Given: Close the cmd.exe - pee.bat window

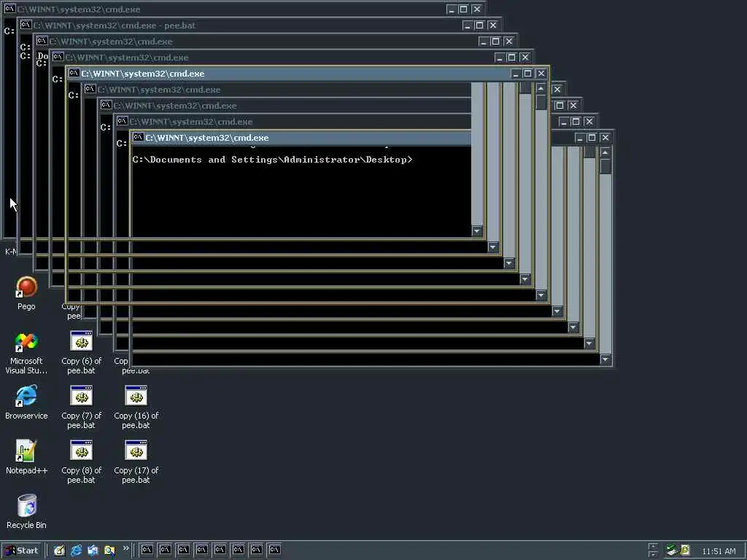Looking at the screenshot, I should point(492,26).
